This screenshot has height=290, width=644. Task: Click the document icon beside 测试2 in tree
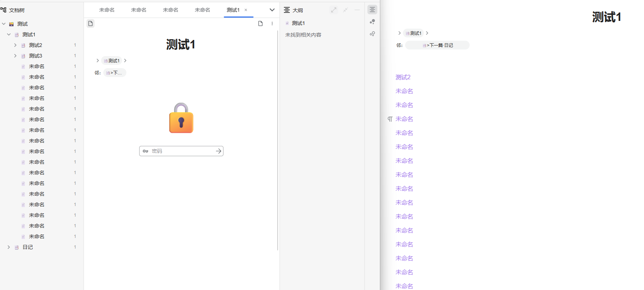coord(23,45)
